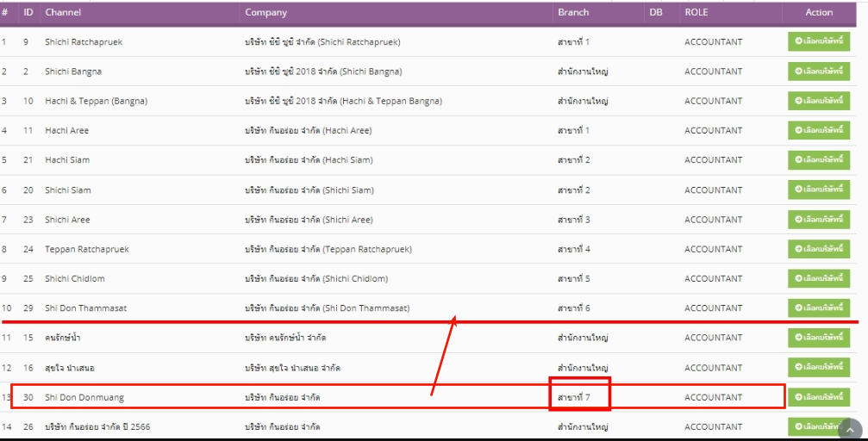Click select-company button for Shichi Aree

click(819, 219)
